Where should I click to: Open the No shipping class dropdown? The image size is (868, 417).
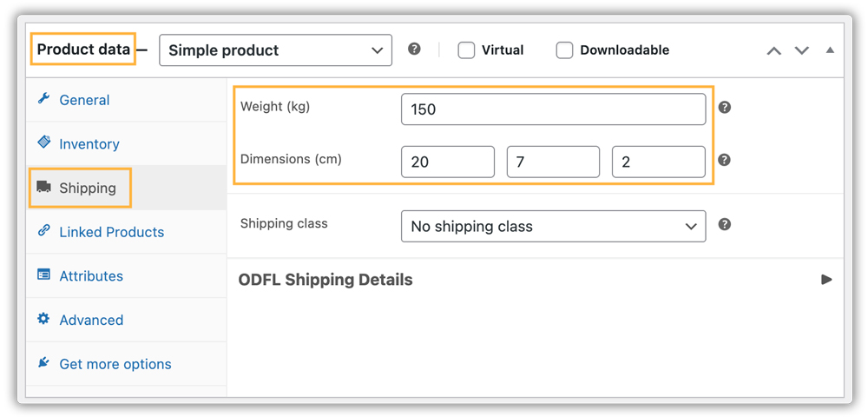[554, 226]
